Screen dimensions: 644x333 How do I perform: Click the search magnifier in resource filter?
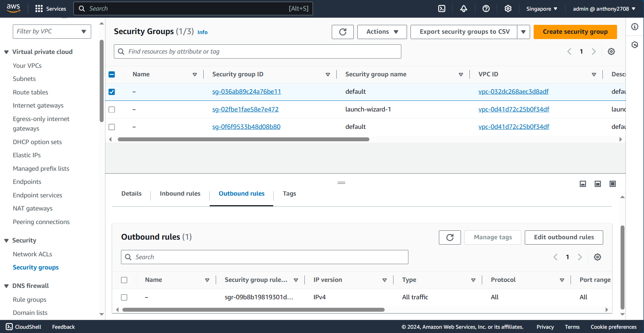coord(121,51)
